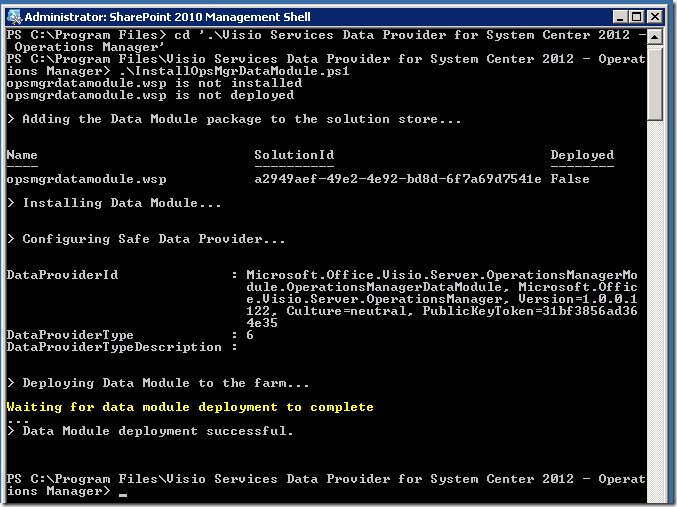Click the Deployed column header
The width and height of the screenshot is (677, 507).
pos(582,155)
